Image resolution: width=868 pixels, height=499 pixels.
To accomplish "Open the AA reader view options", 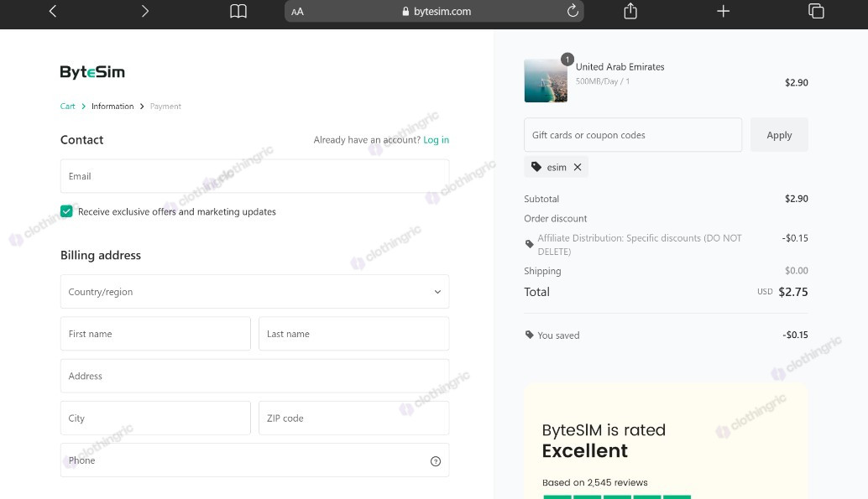I will 297,12.
